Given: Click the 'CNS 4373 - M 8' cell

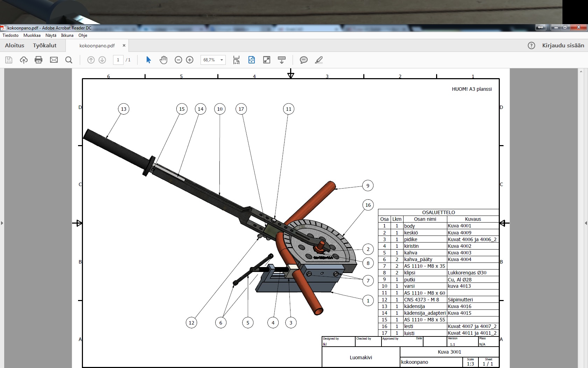Looking at the screenshot, I should [x=425, y=300].
